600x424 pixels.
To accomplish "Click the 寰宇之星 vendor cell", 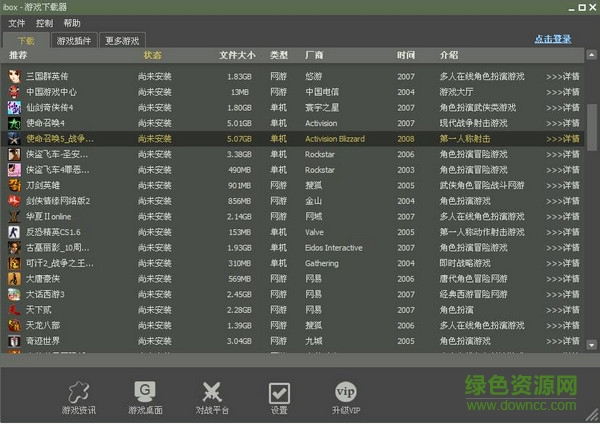I will (322, 108).
